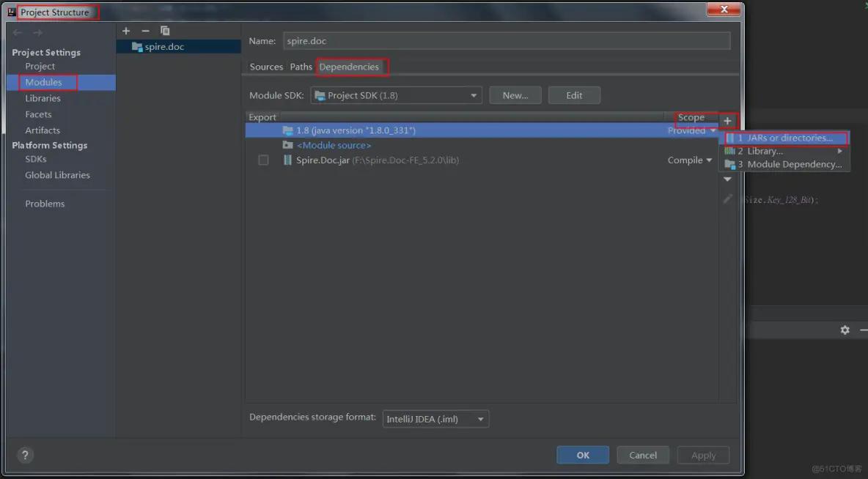Viewport: 868px width, 479px height.
Task: Add a new module with plus icon
Action: click(x=126, y=31)
